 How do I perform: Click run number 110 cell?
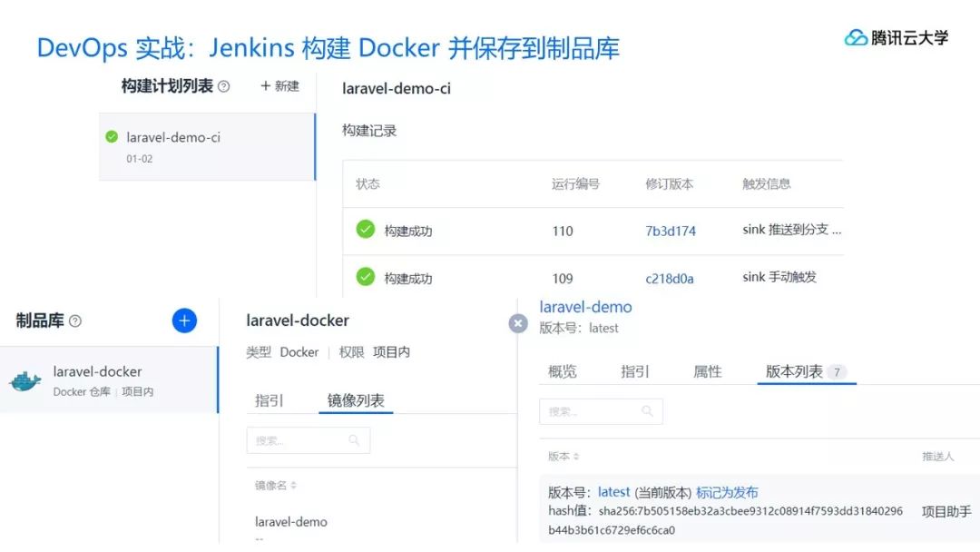pyautogui.click(x=563, y=231)
